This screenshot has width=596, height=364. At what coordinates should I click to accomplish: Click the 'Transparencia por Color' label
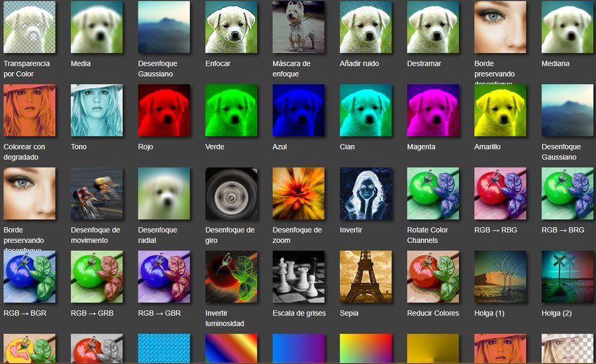pyautogui.click(x=26, y=69)
